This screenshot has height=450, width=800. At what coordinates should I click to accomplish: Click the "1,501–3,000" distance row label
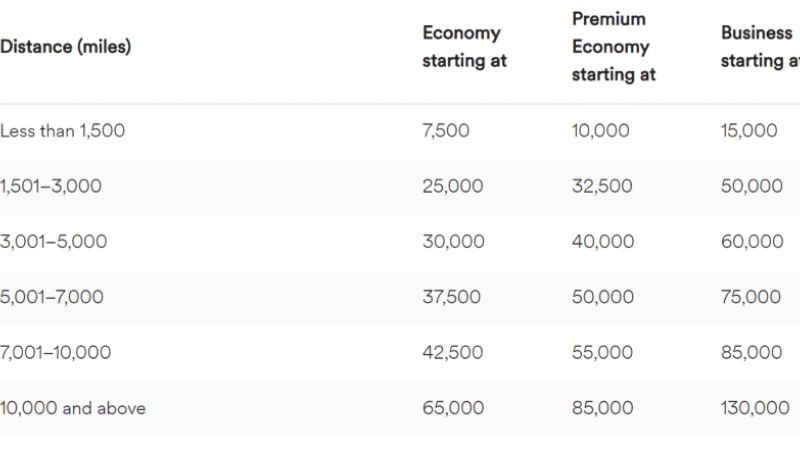(51, 186)
